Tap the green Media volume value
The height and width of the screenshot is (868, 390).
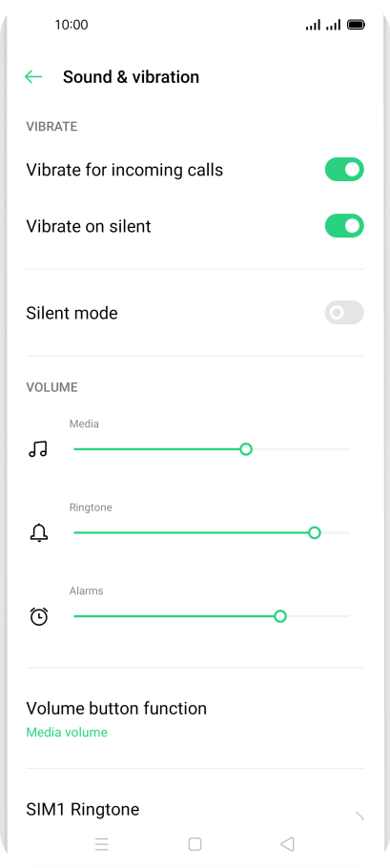tap(67, 733)
